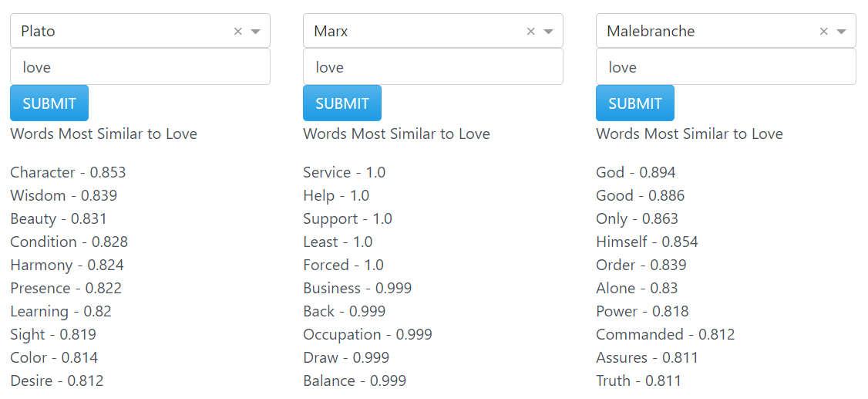
Task: Focus the love text field under Malebranche
Action: point(725,67)
